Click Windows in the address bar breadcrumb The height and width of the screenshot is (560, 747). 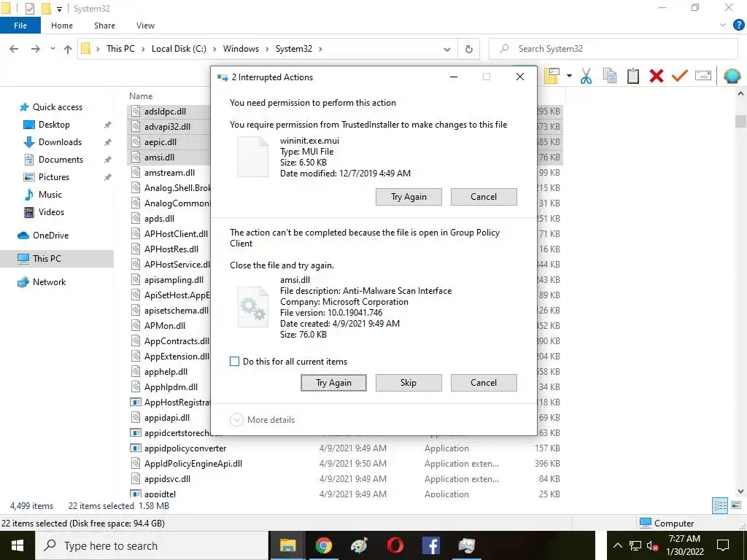click(x=241, y=49)
